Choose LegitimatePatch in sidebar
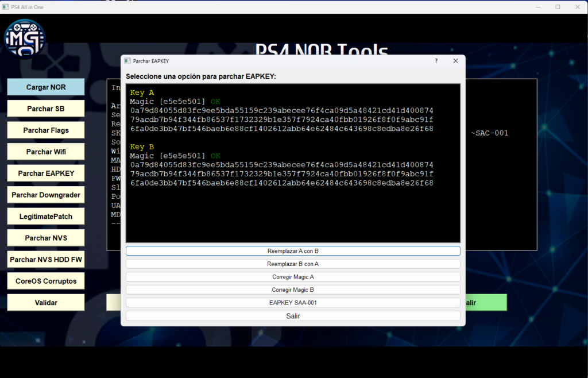 (x=46, y=217)
